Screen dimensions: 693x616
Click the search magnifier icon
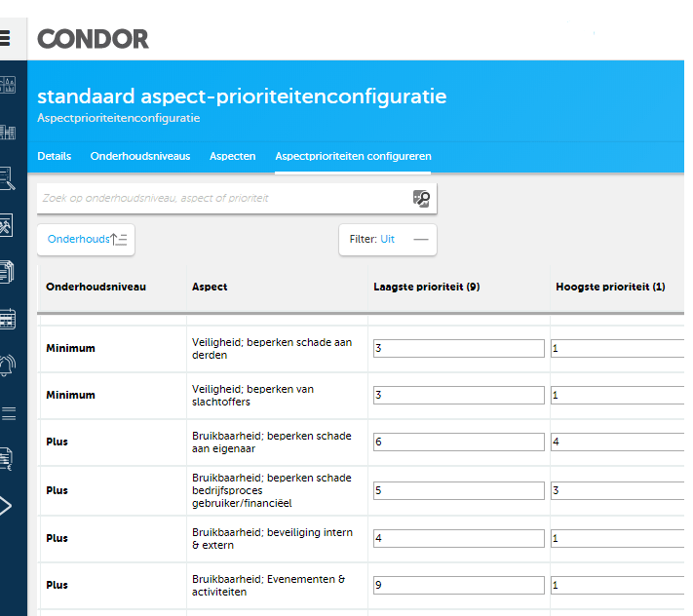pos(421,199)
